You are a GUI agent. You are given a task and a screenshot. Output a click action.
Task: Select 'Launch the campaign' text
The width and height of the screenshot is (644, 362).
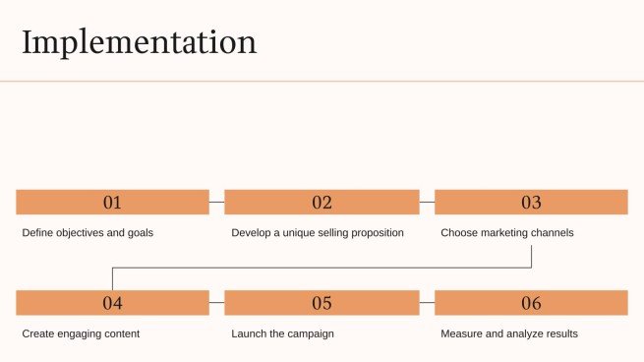(x=282, y=333)
